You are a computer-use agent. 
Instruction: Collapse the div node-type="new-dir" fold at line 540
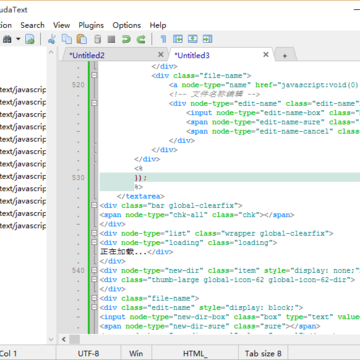[x=95, y=270]
